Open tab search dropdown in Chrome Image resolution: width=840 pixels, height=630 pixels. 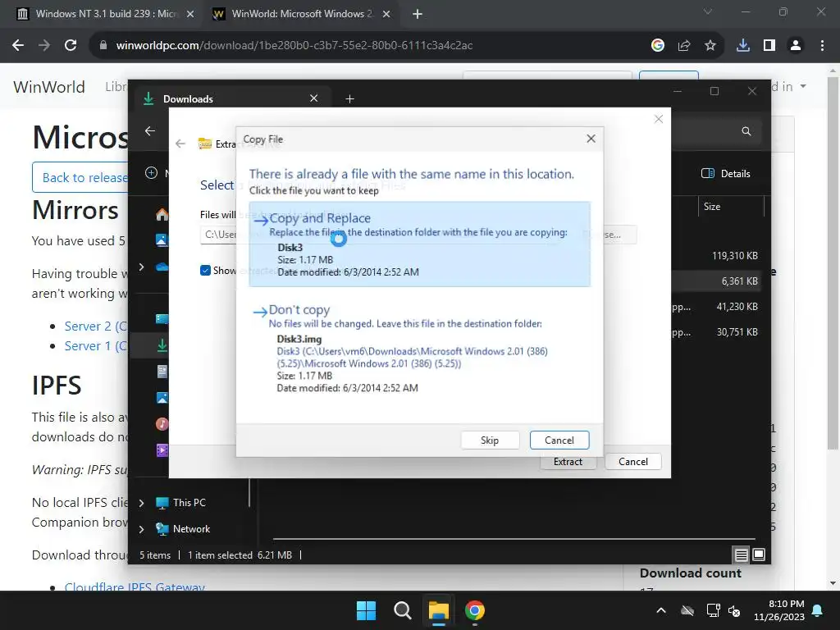[x=708, y=11]
